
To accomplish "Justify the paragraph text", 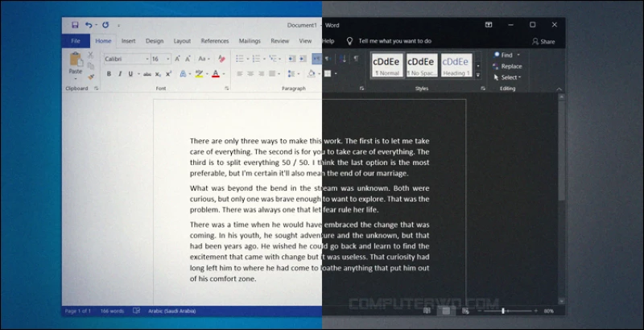I will (x=272, y=74).
